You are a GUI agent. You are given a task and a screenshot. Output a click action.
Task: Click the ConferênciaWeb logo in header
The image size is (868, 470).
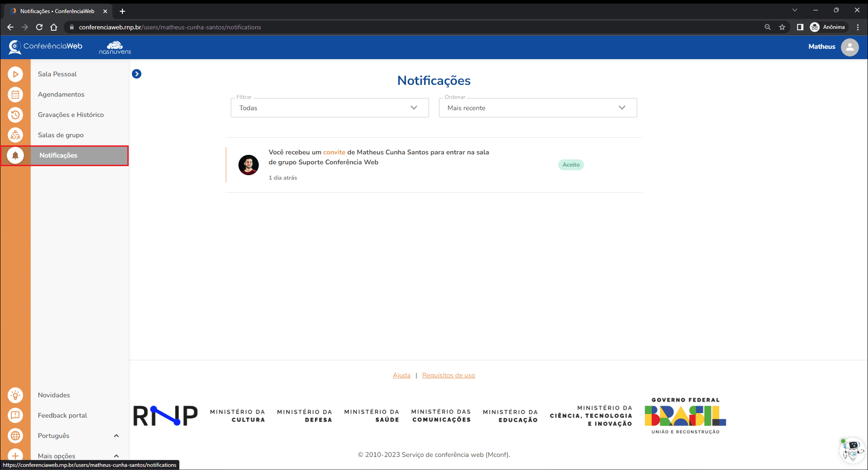(46, 47)
